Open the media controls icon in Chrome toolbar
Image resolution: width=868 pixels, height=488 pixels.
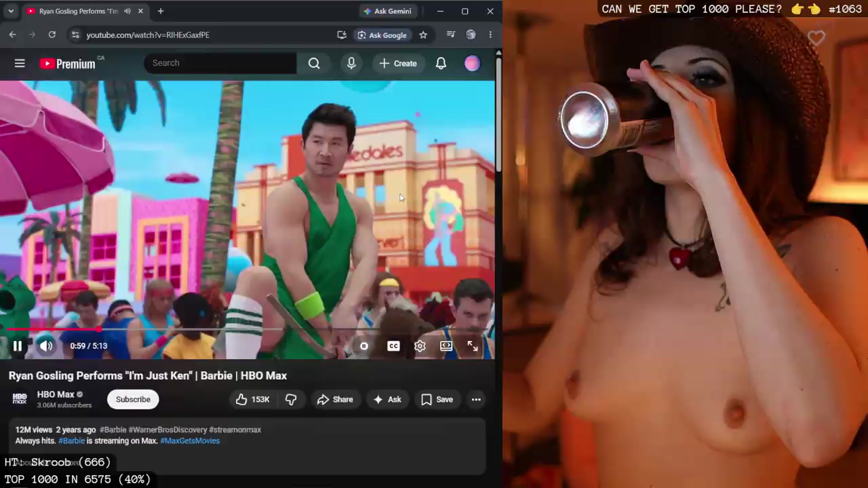(451, 34)
